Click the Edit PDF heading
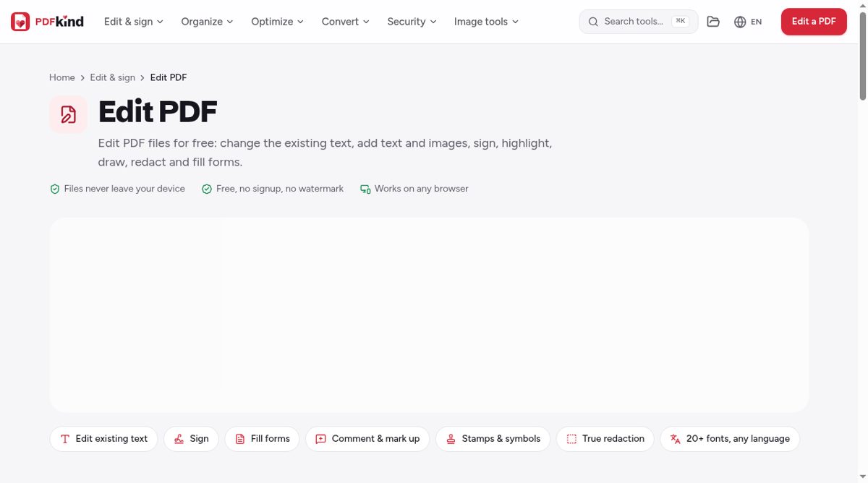 [x=158, y=112]
